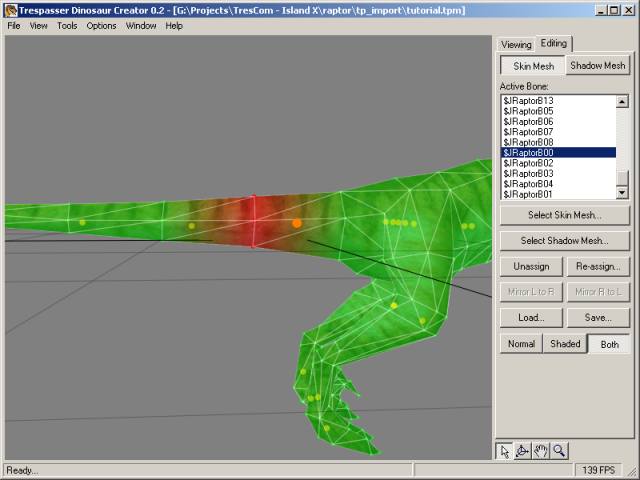Toggle the Skin Mesh mode button

pyautogui.click(x=533, y=66)
